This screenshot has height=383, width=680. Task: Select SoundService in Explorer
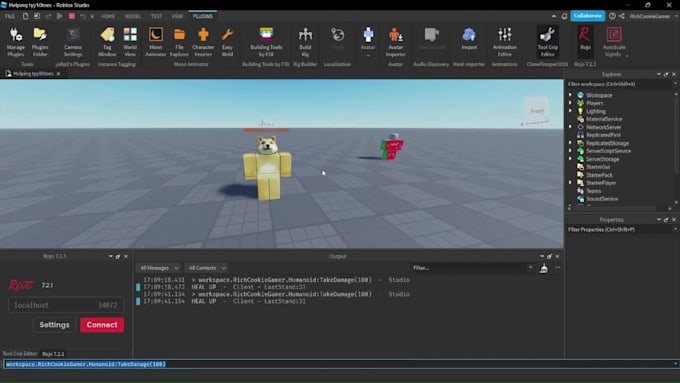tap(602, 199)
